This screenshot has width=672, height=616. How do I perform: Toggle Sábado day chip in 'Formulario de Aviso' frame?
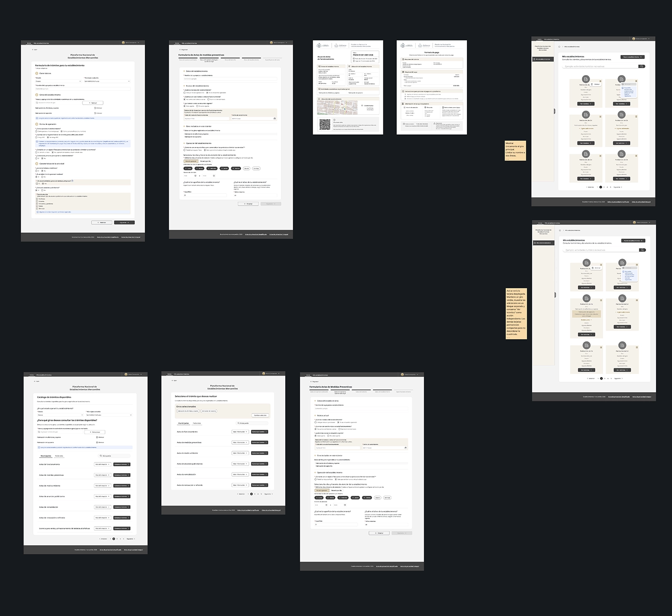coord(247,168)
